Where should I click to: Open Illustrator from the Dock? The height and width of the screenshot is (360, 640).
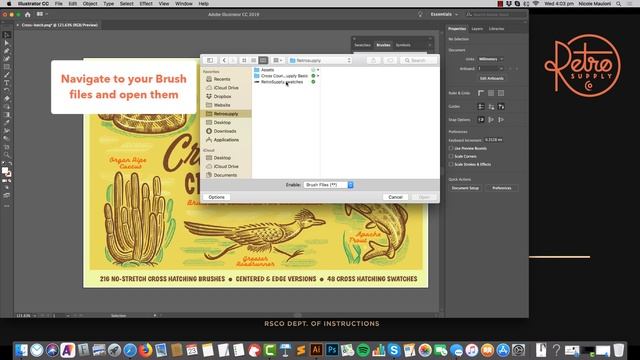[316, 350]
